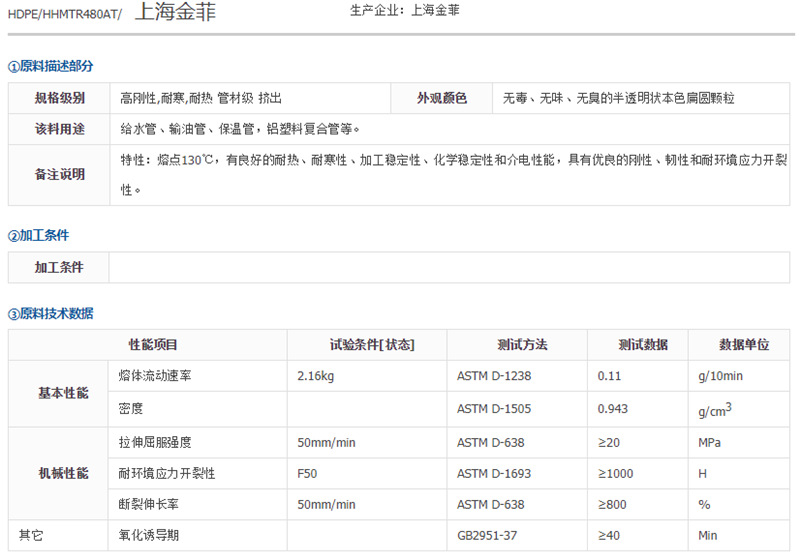
Task: Click the ASTM D-1693 method cell
Action: [x=517, y=473]
